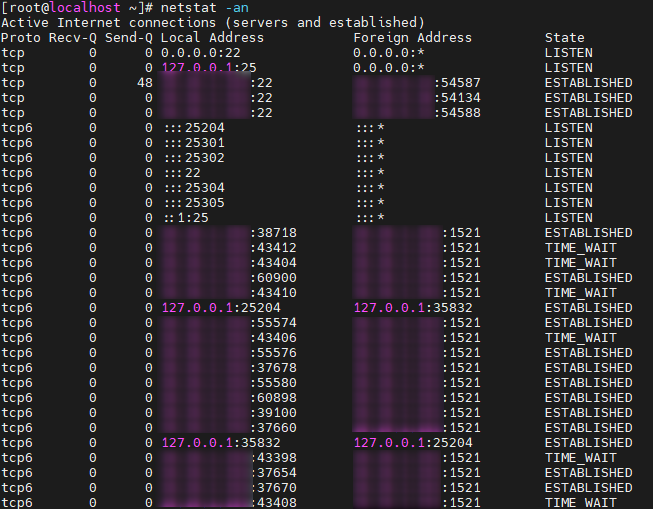Click the 'Send-Q' column header
Viewport: 653px width, 509px height.
click(129, 38)
